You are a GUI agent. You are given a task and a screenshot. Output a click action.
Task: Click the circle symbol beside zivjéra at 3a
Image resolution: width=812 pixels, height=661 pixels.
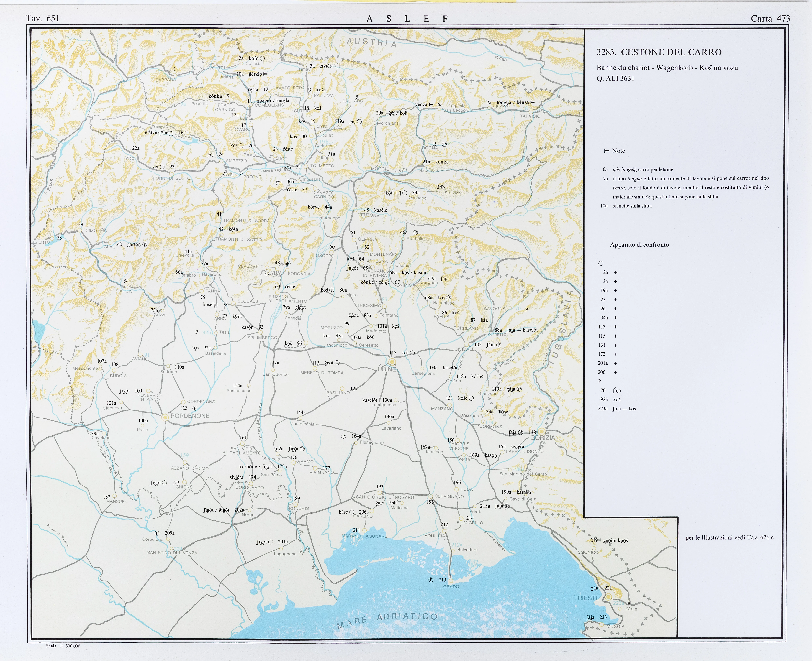(x=337, y=66)
